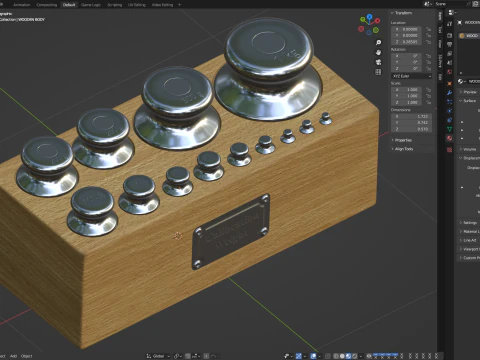The image size is (480, 360).
Task: Toggle viewport overlays button
Action: [x=313, y=356]
